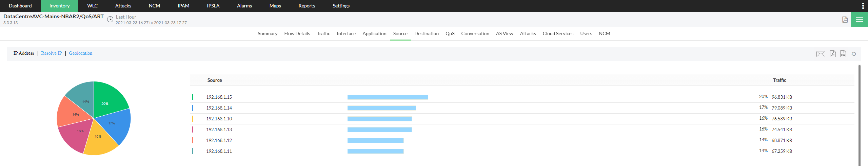
Task: Export source table as PDF
Action: (833, 54)
